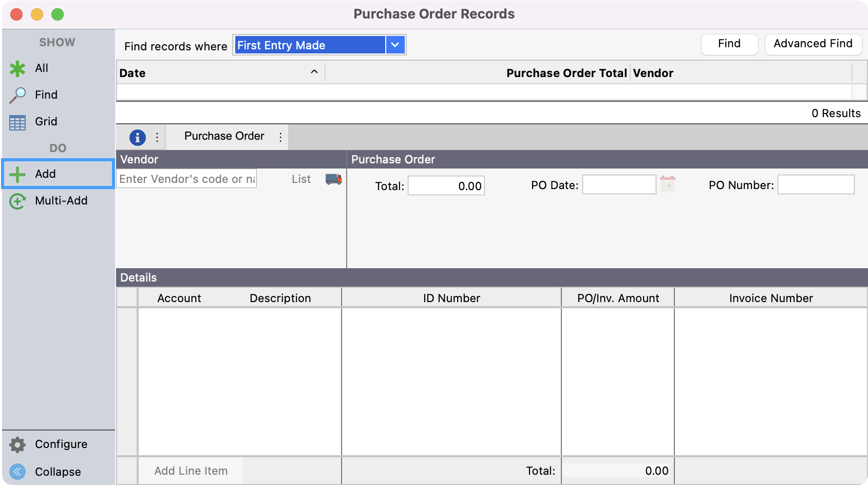Screen dimensions: 868x485
Task: Click the green asterisk All icon
Action: click(17, 68)
